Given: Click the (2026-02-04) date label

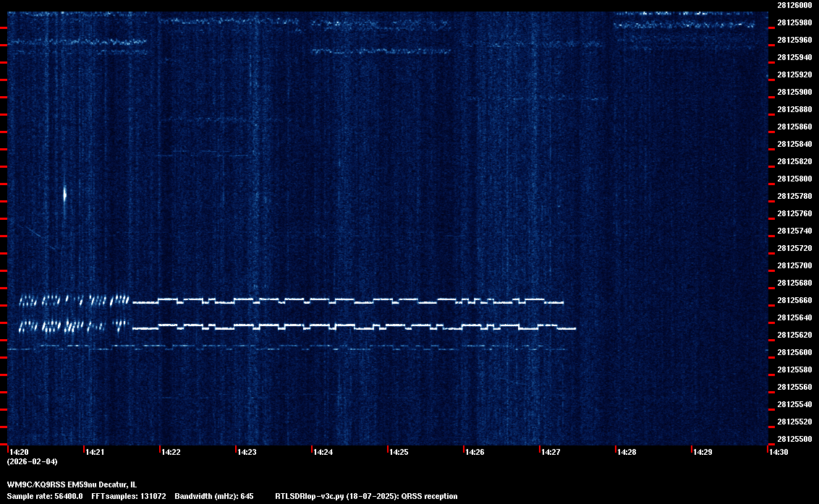Looking at the screenshot, I should point(32,461).
